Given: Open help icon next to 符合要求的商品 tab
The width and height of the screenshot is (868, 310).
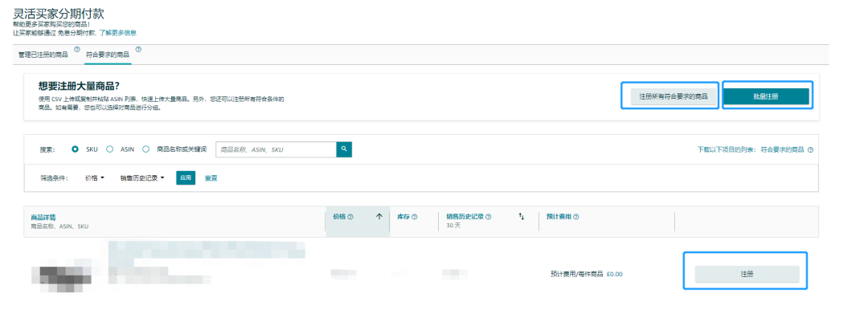Looking at the screenshot, I should (x=138, y=49).
